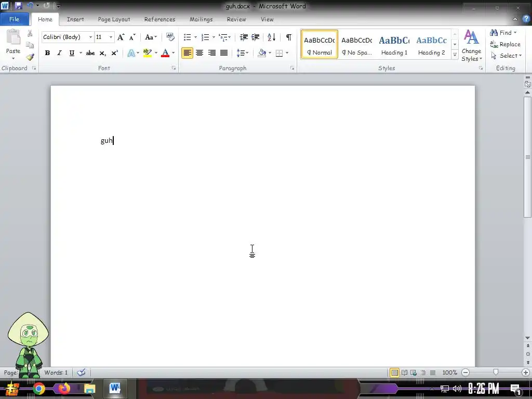Open Change Styles dropdown
The width and height of the screenshot is (532, 399).
click(x=471, y=46)
